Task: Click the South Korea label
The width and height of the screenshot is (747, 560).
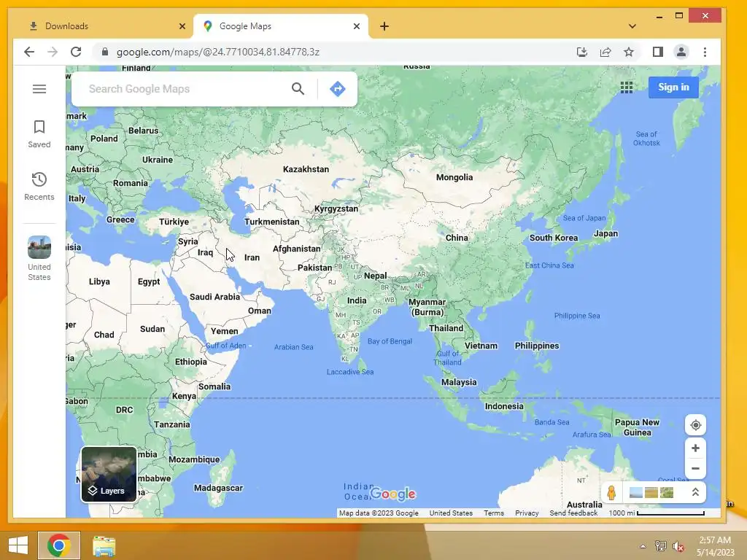Action: tap(554, 238)
